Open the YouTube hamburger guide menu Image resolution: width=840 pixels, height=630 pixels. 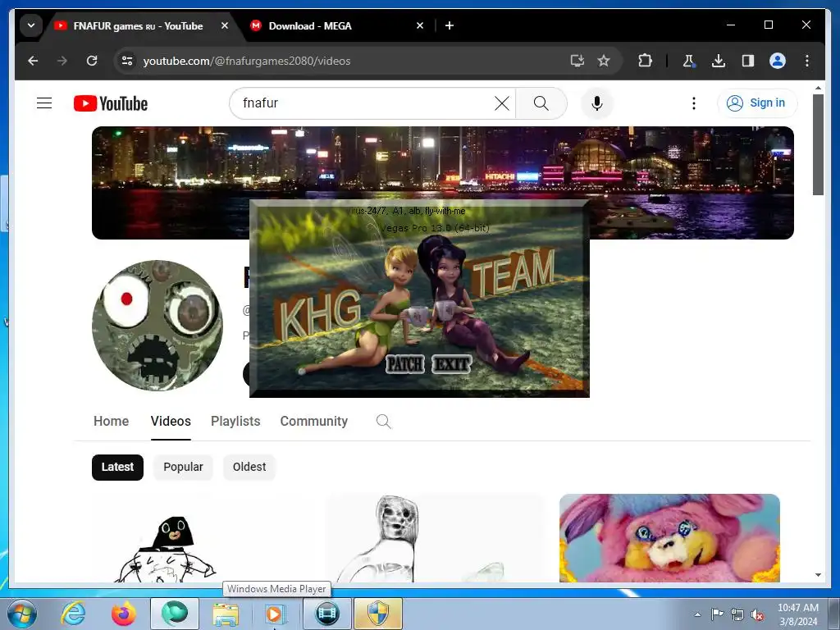coord(44,103)
